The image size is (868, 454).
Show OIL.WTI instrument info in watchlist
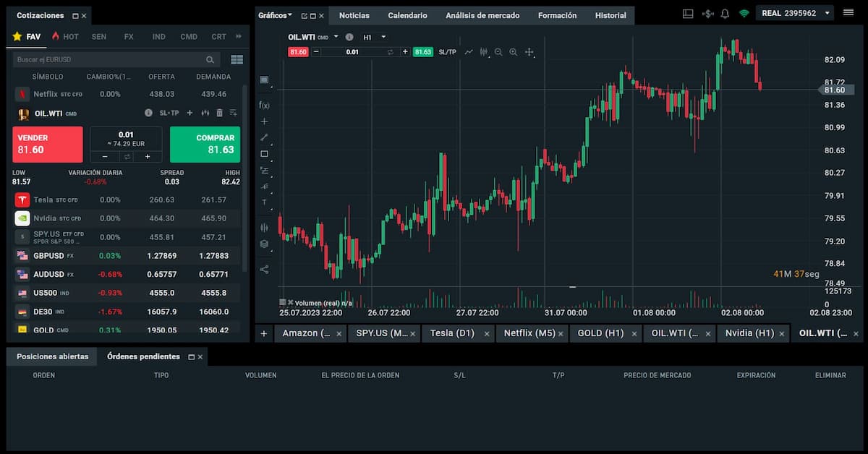click(148, 113)
